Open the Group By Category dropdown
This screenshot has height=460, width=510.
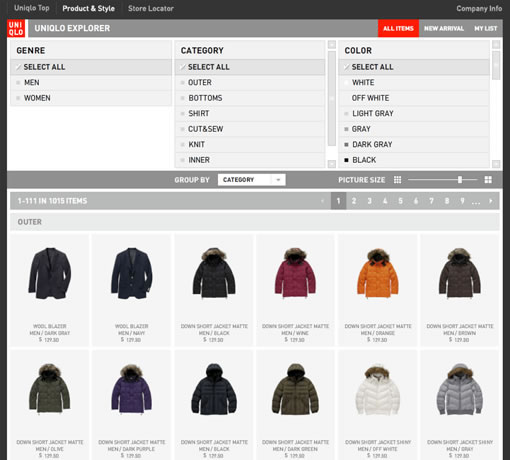(252, 180)
